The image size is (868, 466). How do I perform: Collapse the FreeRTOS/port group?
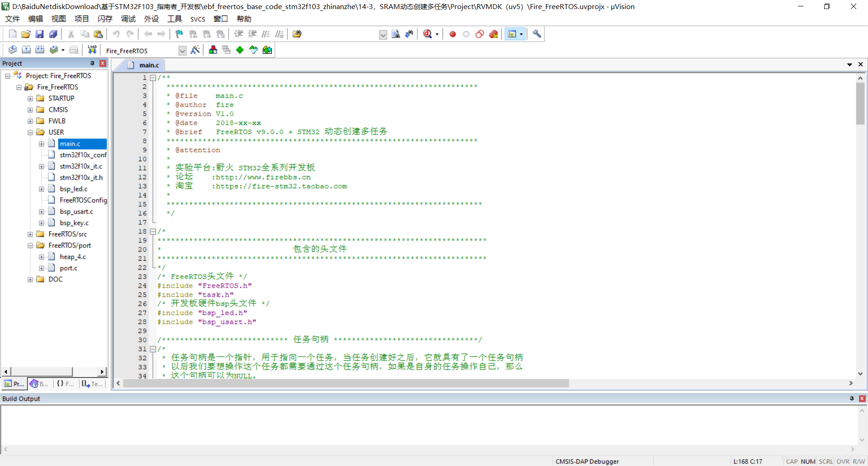click(x=30, y=246)
